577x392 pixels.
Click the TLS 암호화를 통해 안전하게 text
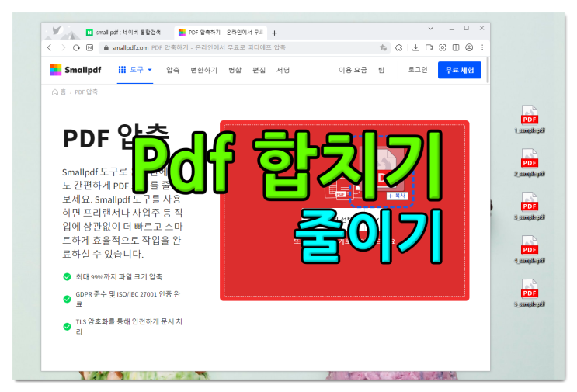129,327
